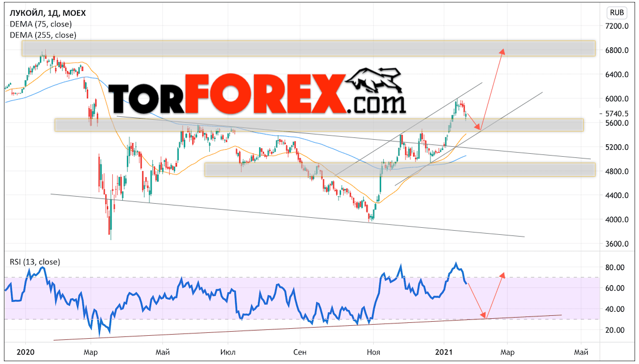Click the RSI (13, close) indicator label
The image size is (639, 364).
[35, 262]
